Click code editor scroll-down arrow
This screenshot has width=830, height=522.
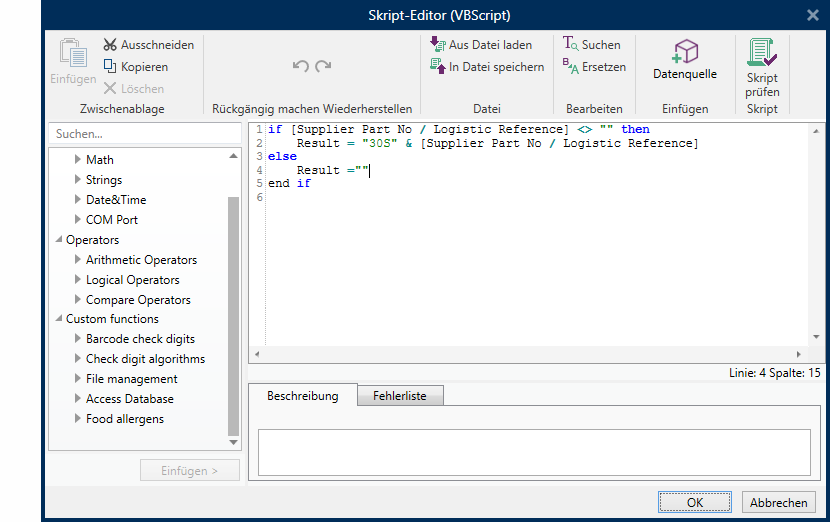click(816, 337)
